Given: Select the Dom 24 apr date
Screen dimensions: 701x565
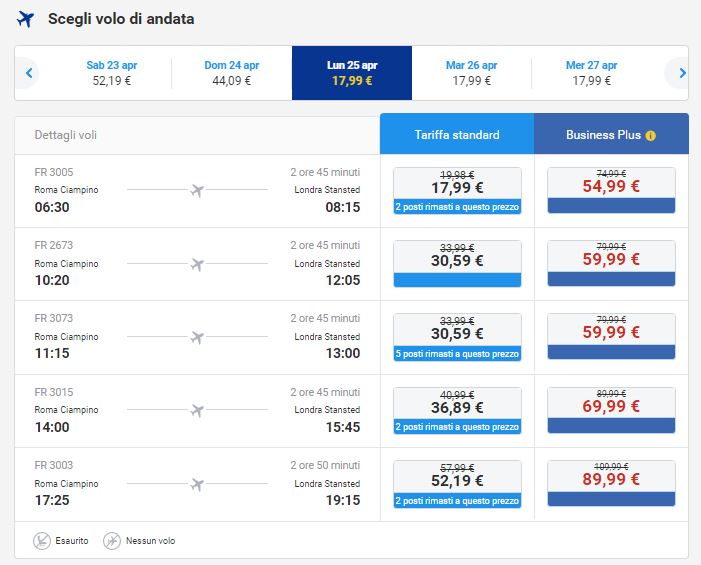Looking at the screenshot, I should click(232, 73).
